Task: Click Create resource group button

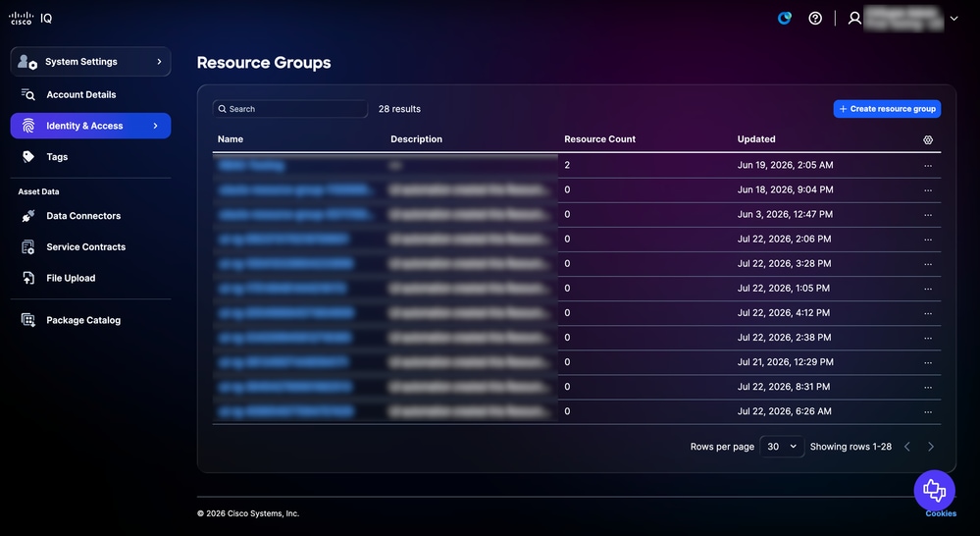Action: click(887, 109)
